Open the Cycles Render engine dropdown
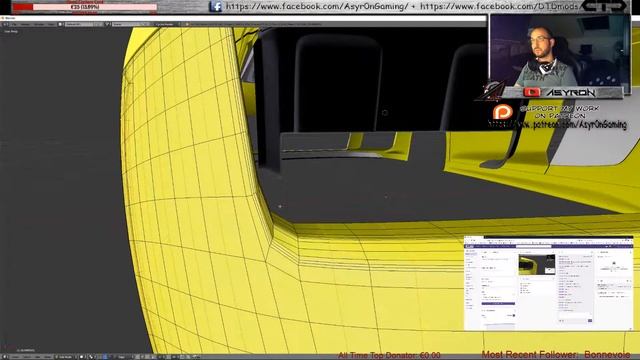The height and width of the screenshot is (360, 640). [x=166, y=24]
